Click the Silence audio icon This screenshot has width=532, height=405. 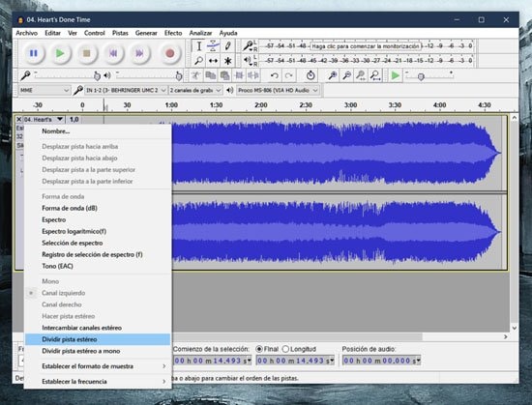(253, 75)
